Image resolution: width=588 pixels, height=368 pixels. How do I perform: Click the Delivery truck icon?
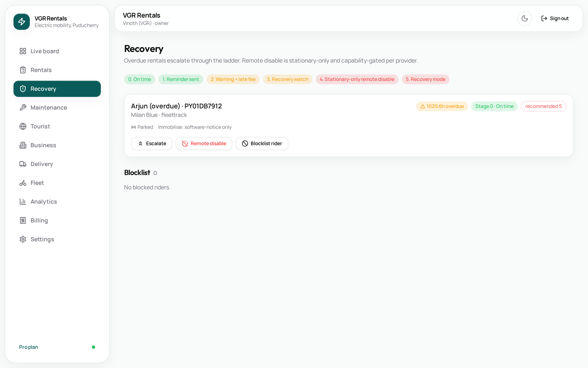click(23, 164)
